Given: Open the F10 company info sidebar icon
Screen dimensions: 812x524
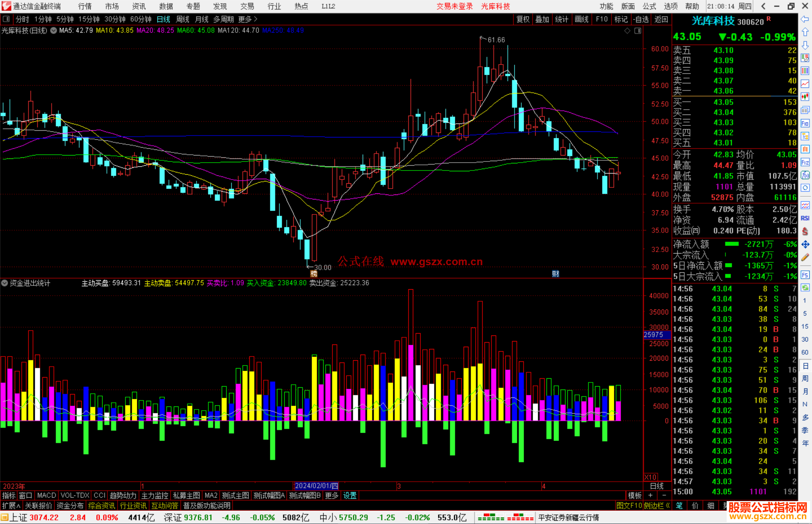Looking at the screenshot, I should pyautogui.click(x=805, y=123).
